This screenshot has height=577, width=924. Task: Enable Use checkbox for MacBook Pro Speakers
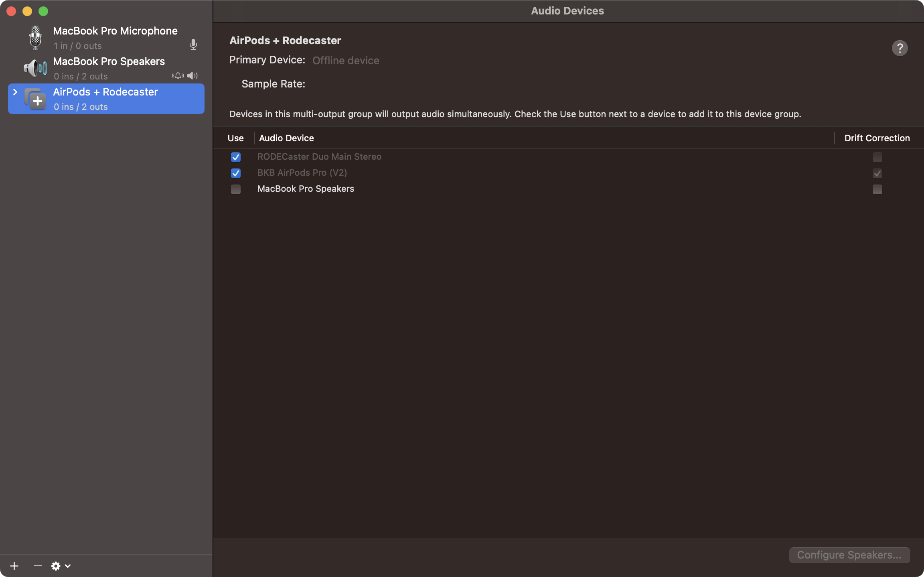(236, 189)
